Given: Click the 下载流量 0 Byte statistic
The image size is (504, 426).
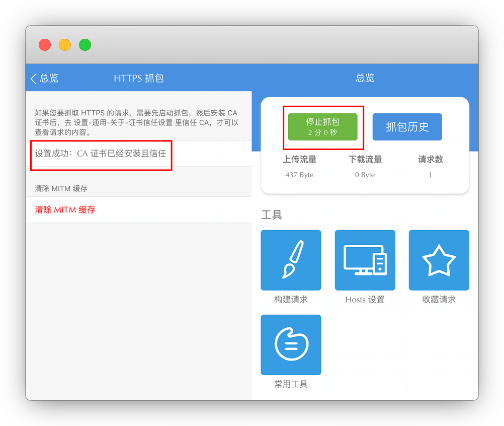Looking at the screenshot, I should tap(365, 175).
